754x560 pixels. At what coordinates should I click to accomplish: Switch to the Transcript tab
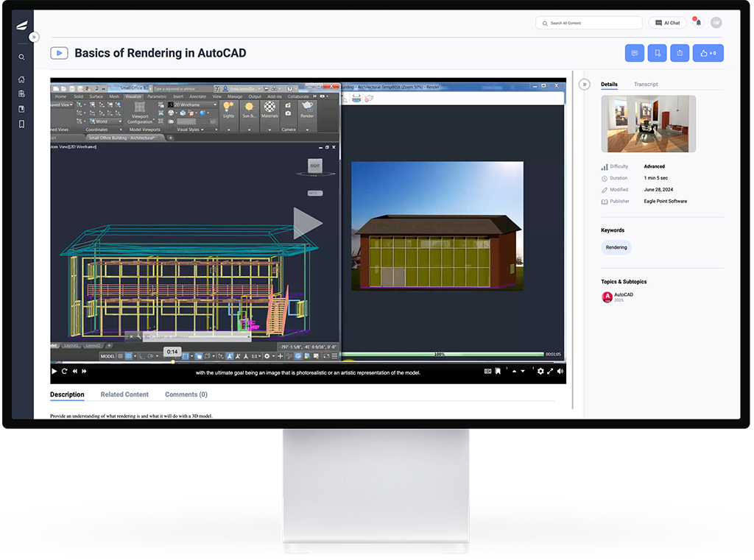(x=646, y=84)
